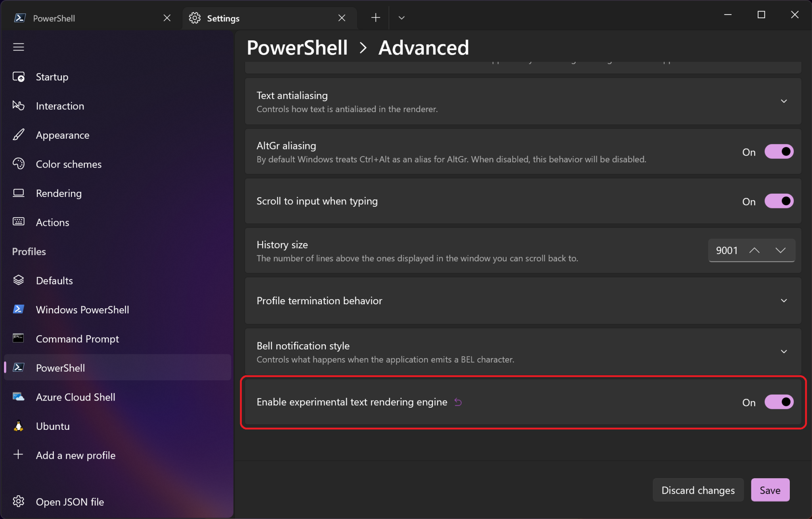Disable experimental text rendering engine
812x519 pixels.
point(779,402)
